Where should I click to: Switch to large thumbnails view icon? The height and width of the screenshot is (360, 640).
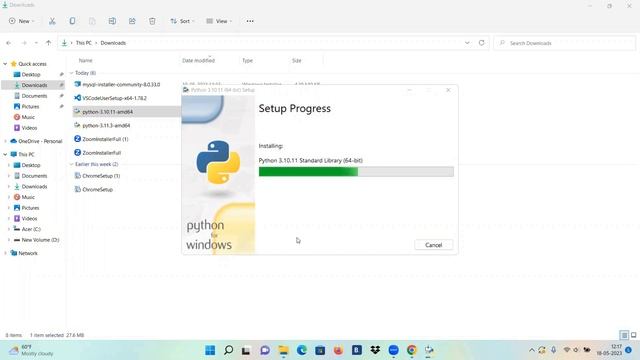(633, 335)
